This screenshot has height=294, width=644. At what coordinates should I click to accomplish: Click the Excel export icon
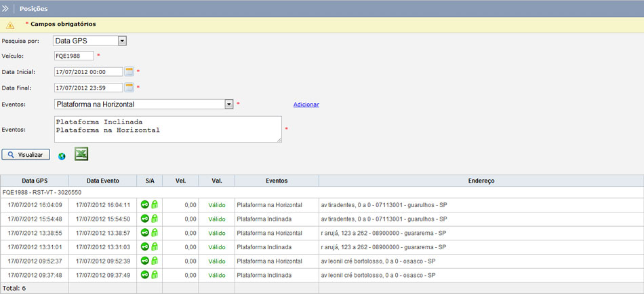pyautogui.click(x=81, y=155)
